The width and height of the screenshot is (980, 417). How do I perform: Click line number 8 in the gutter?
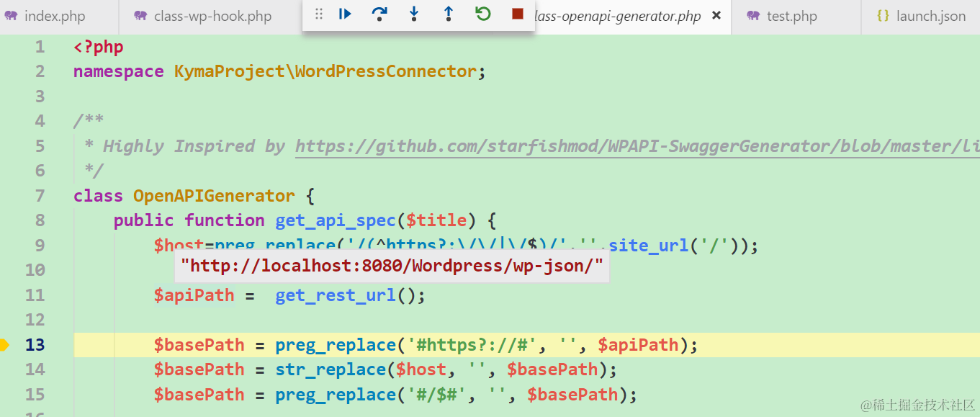pos(40,220)
